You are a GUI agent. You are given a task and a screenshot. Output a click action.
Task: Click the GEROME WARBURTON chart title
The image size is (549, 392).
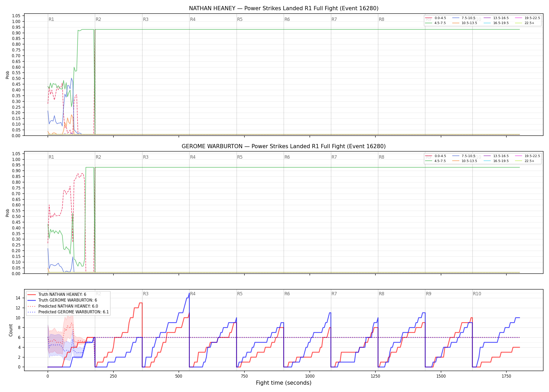(x=284, y=146)
